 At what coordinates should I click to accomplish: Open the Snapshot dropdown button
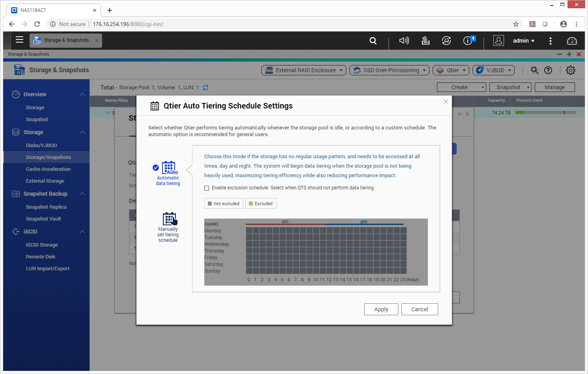(x=510, y=87)
